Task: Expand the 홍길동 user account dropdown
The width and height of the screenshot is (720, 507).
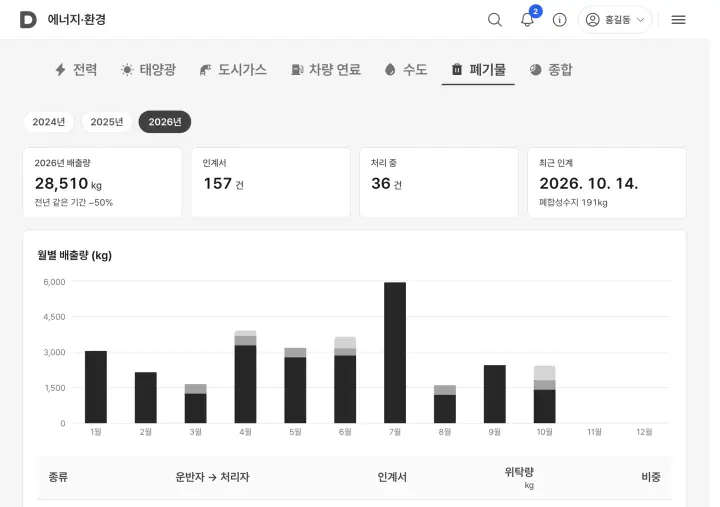Action: click(x=615, y=20)
